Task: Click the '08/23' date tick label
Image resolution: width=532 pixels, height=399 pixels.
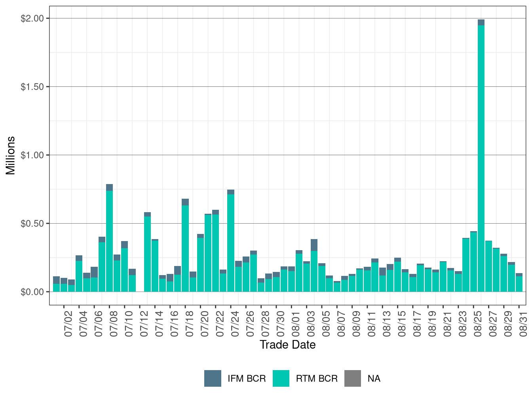Action: click(463, 324)
